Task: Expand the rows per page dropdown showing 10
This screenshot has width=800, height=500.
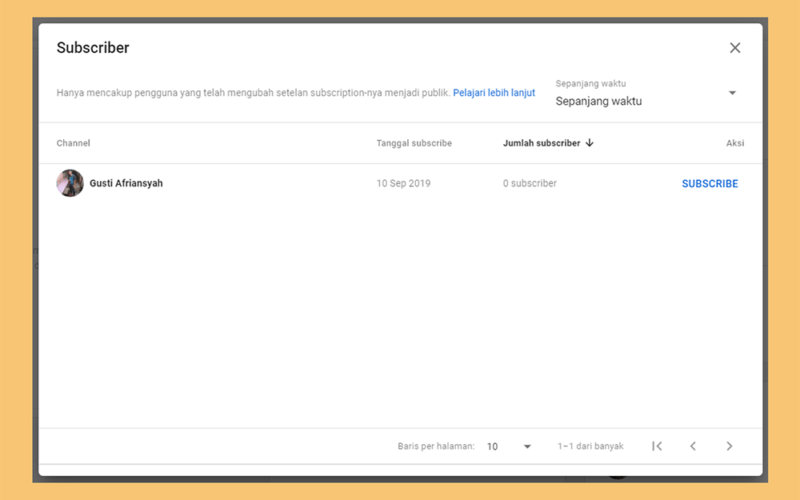Action: point(509,446)
